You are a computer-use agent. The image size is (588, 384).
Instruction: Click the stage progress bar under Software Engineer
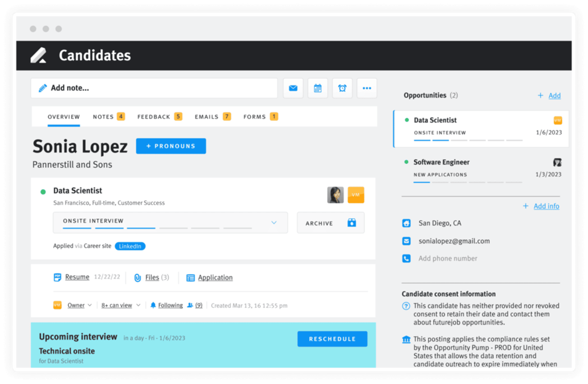coord(467,182)
